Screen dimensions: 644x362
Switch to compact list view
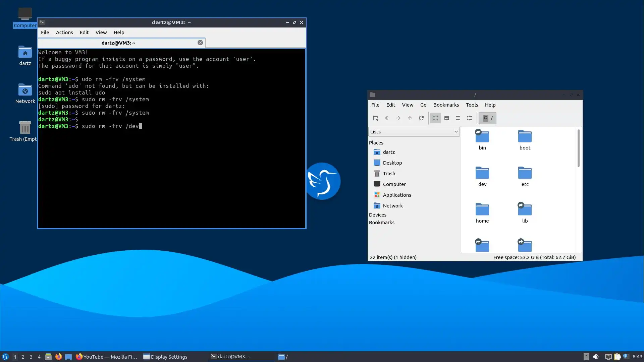(x=458, y=118)
